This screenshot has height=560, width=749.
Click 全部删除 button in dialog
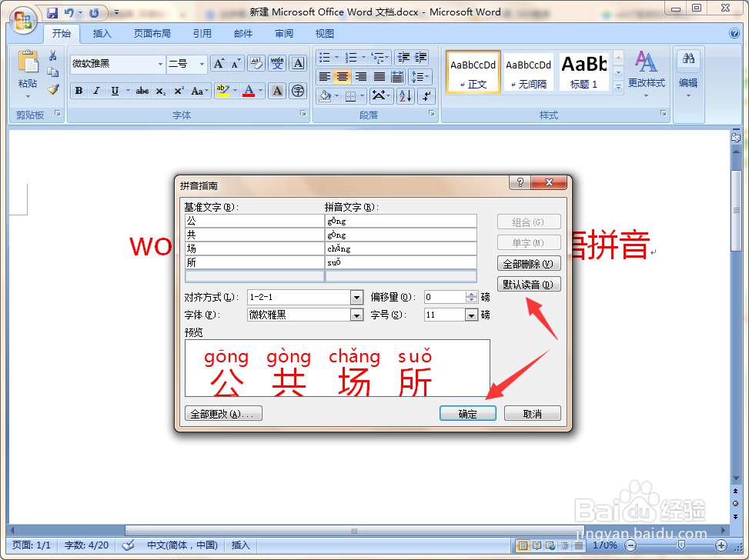pos(529,264)
